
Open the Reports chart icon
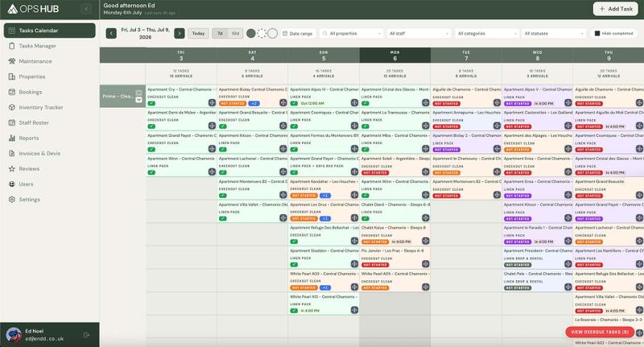pyautogui.click(x=12, y=138)
